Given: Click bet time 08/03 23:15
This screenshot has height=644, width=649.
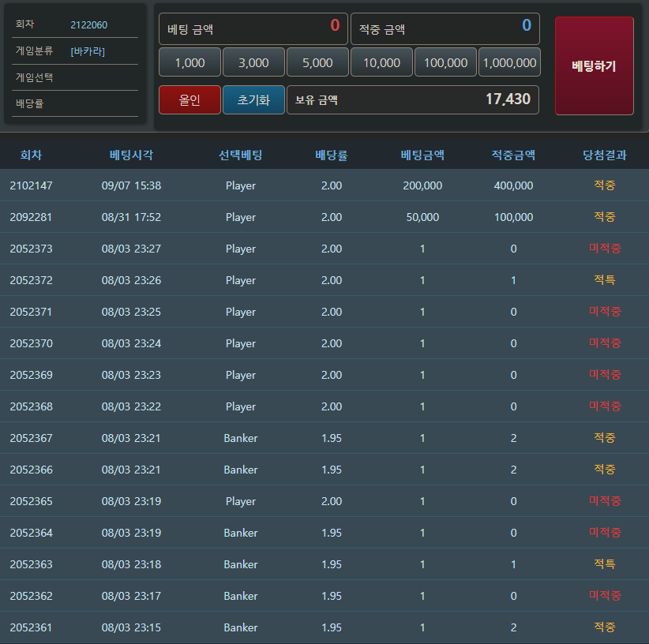Looking at the screenshot, I should click(x=131, y=627).
